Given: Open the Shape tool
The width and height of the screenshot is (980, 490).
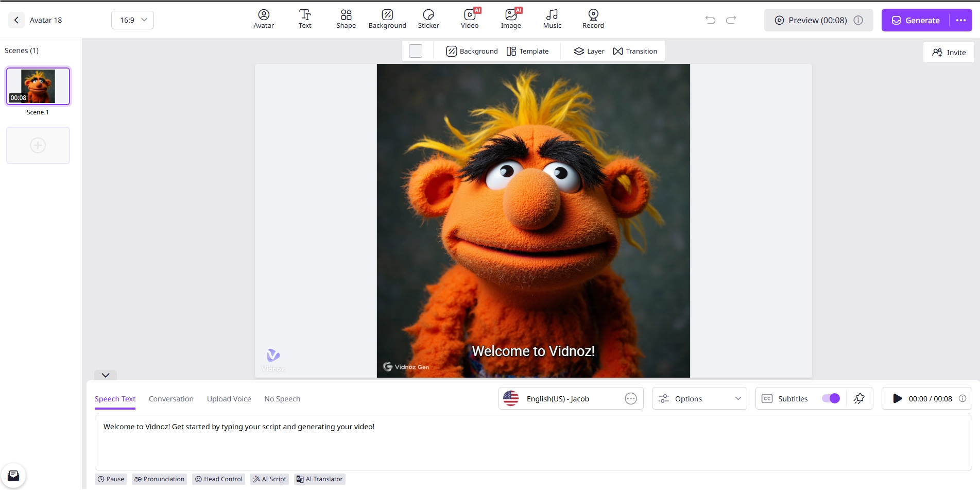Looking at the screenshot, I should (346, 19).
